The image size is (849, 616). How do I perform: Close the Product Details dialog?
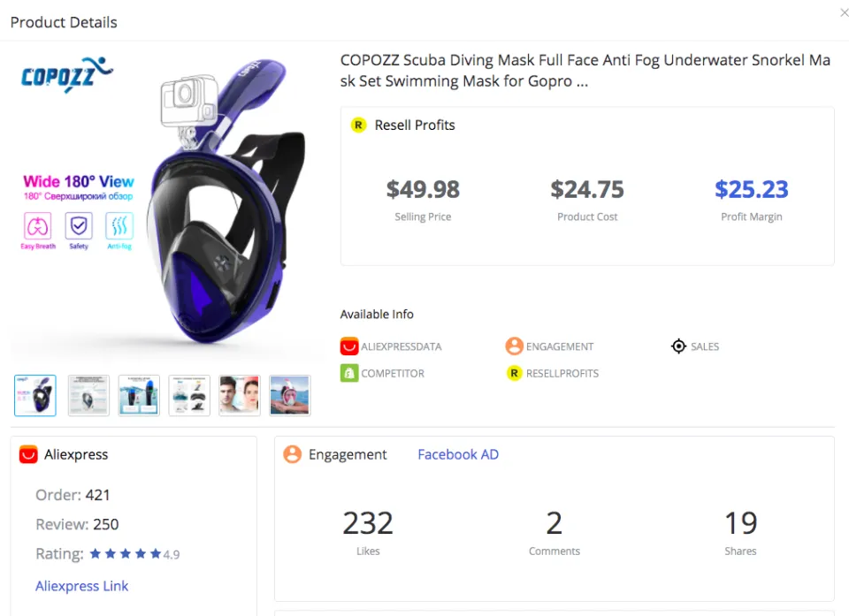(x=845, y=12)
